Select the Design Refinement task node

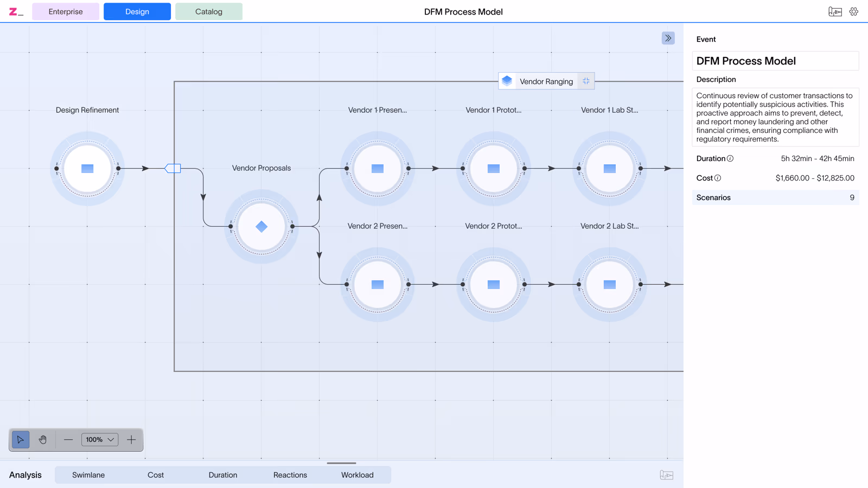87,169
